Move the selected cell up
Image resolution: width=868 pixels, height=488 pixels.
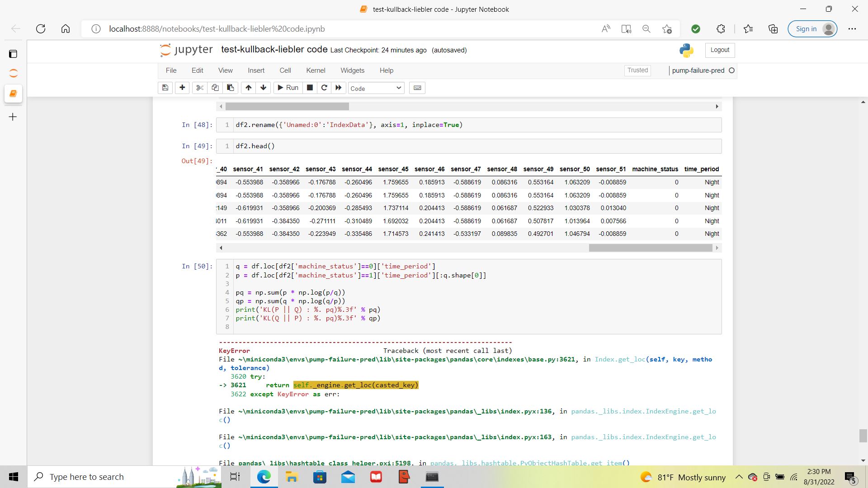248,88
